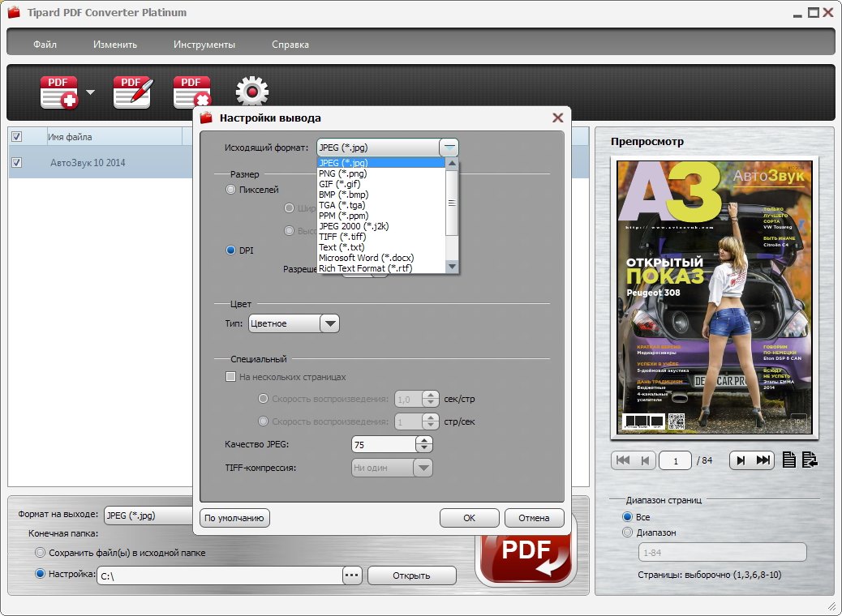The height and width of the screenshot is (616, 842).
Task: Expand the Тип color dropdown
Action: point(329,324)
